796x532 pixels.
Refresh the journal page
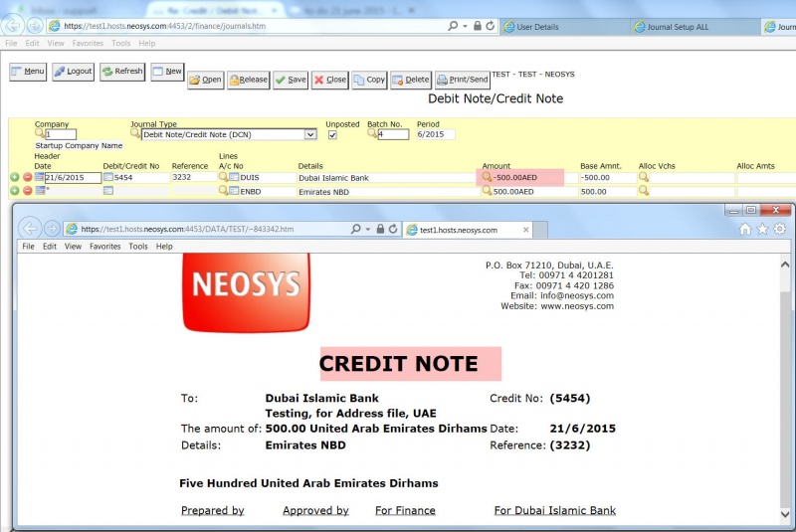click(122, 72)
